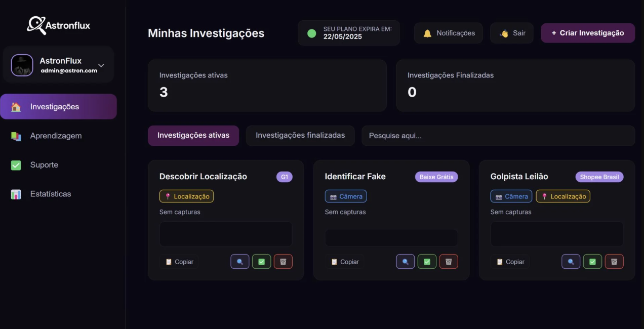Delete the Golpista Leilão investigation
This screenshot has height=329, width=644.
coord(614,262)
